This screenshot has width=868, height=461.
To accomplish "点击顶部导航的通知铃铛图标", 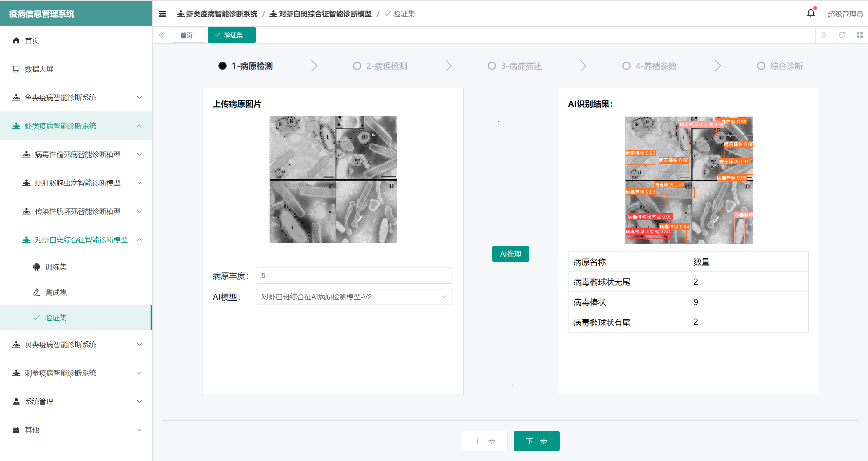I will point(811,13).
